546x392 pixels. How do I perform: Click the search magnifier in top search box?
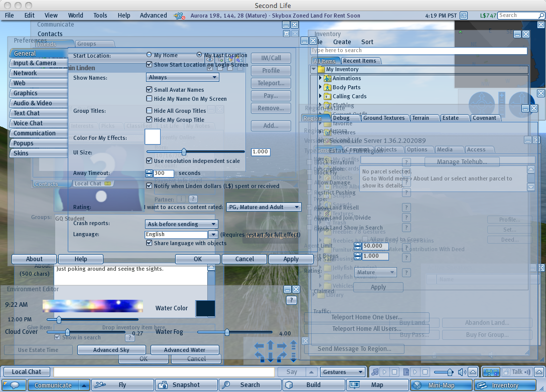coord(541,16)
